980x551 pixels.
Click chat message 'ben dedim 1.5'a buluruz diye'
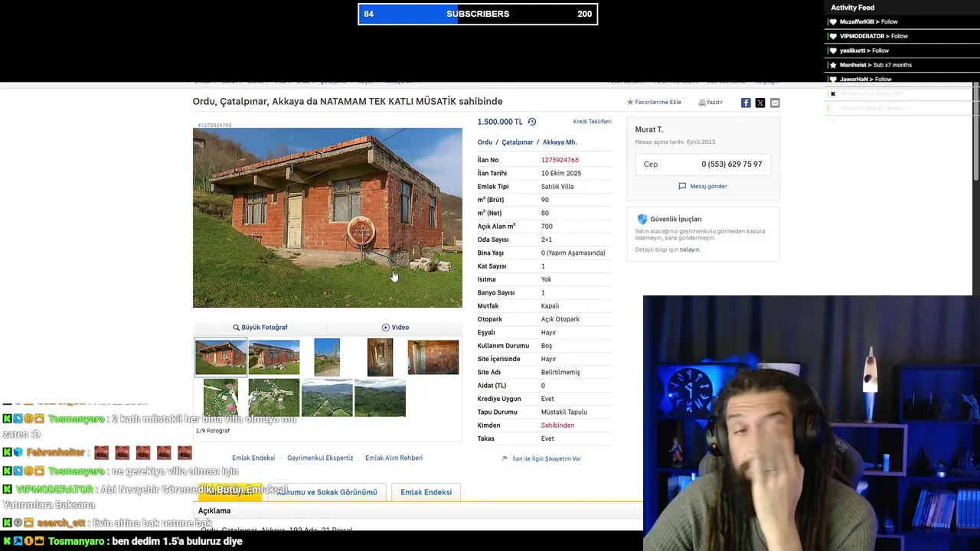coord(178,541)
